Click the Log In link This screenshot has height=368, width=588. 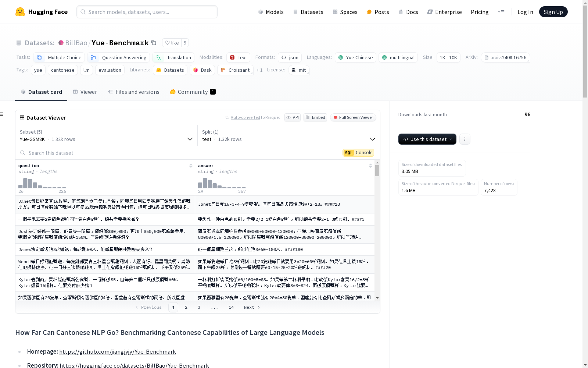click(525, 12)
